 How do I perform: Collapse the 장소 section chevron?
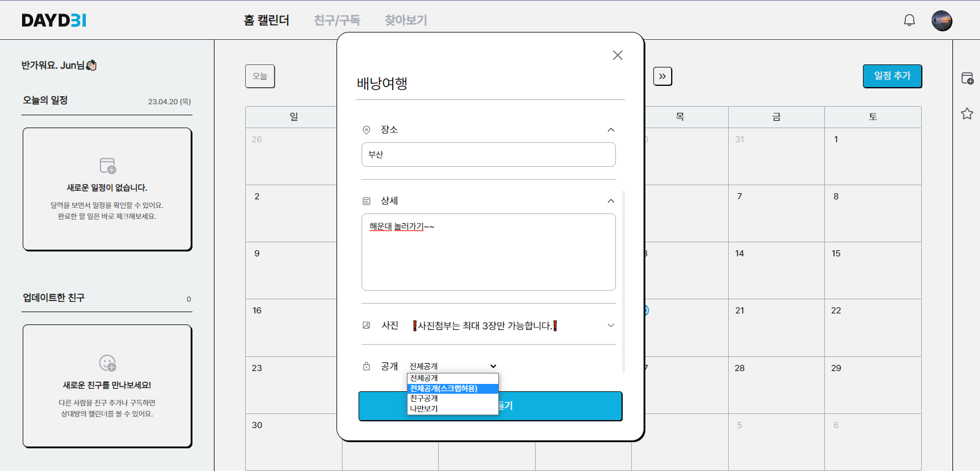[611, 129]
